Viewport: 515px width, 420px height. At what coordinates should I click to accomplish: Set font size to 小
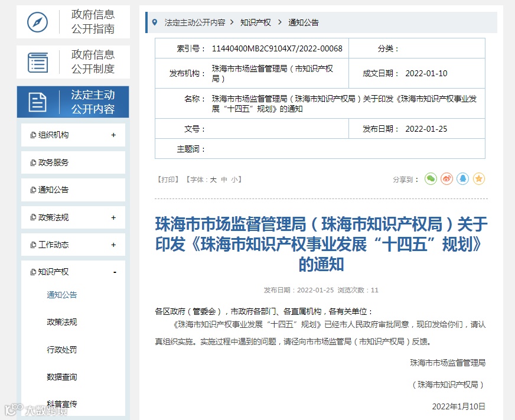pos(234,180)
